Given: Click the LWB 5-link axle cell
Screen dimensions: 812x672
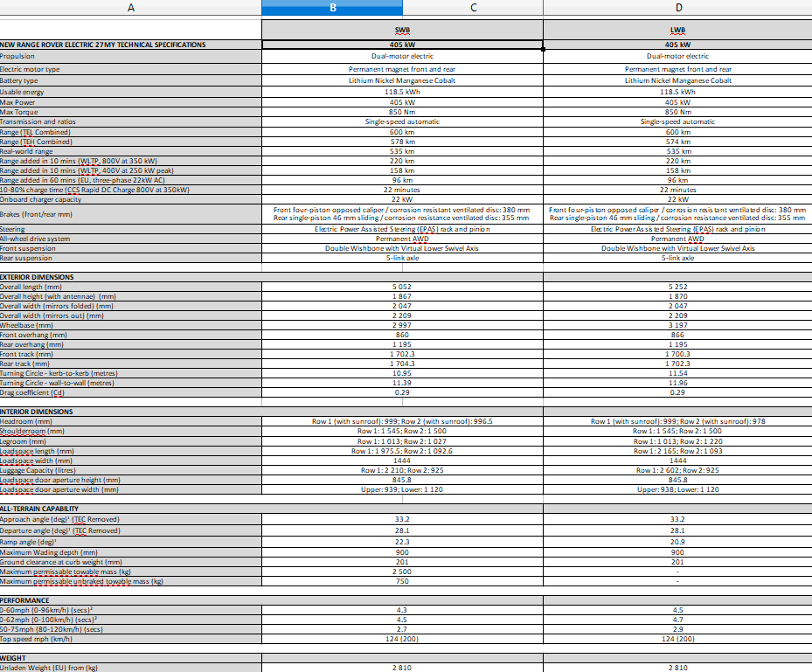Looking at the screenshot, I should 678,258.
